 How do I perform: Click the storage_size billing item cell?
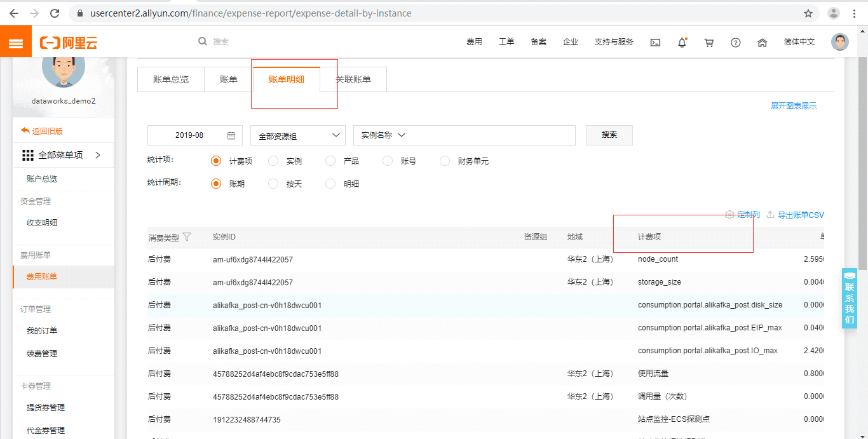coord(660,282)
